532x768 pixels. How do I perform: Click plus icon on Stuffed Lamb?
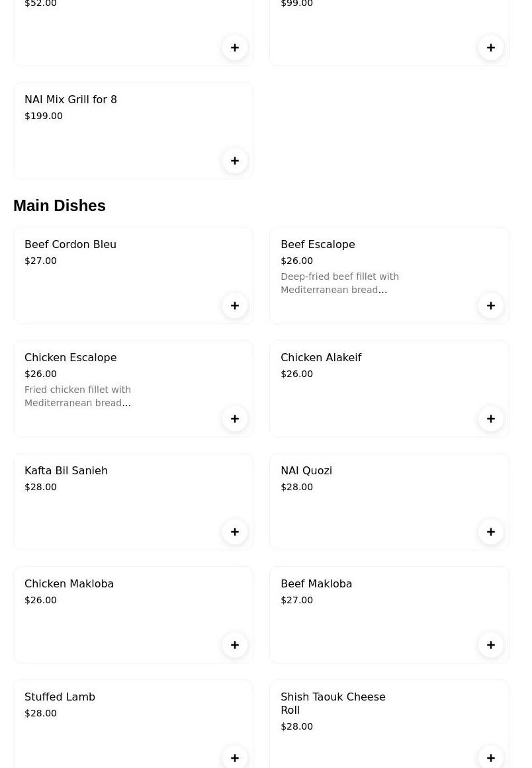point(235,757)
